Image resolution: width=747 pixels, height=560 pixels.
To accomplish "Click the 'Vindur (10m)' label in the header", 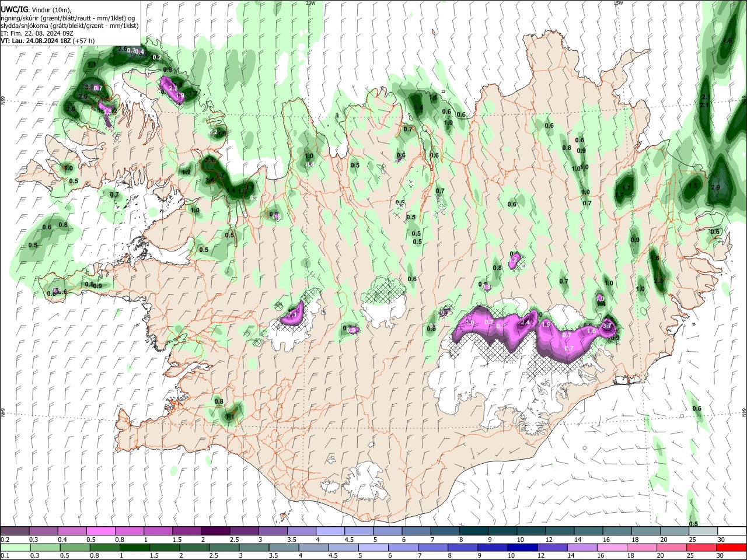I will point(51,10).
